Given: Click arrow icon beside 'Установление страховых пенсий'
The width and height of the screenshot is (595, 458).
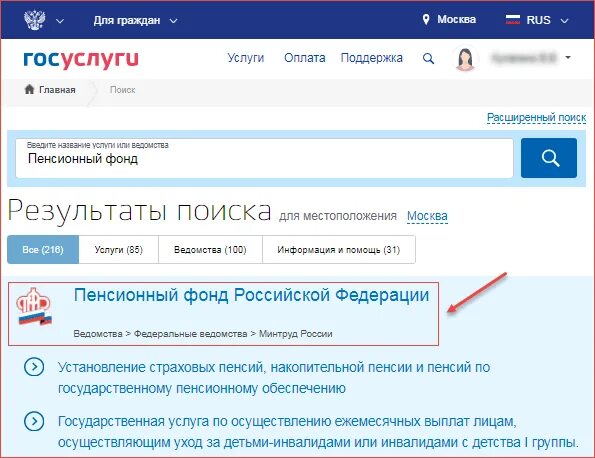Looking at the screenshot, I should pyautogui.click(x=34, y=367).
